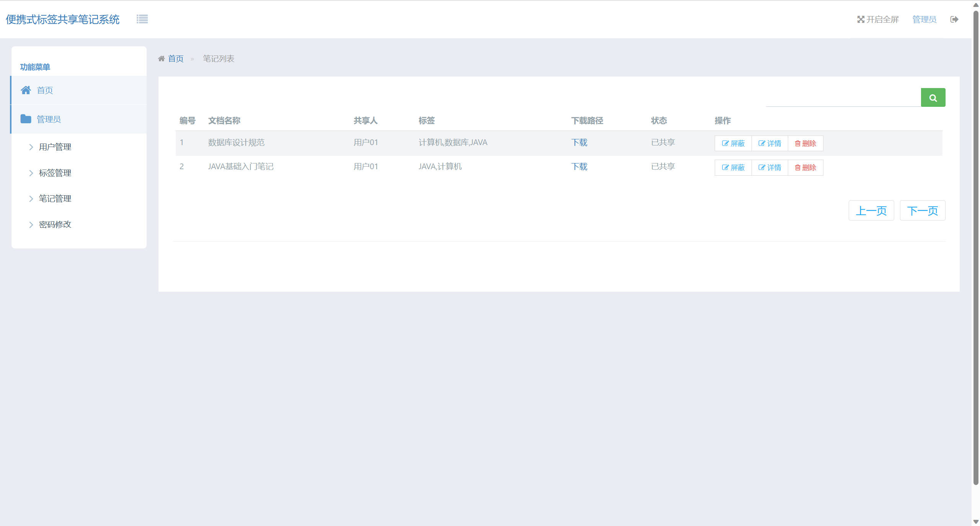Download the first note via 下载 link
Viewport: 980px width, 526px height.
pyautogui.click(x=579, y=142)
